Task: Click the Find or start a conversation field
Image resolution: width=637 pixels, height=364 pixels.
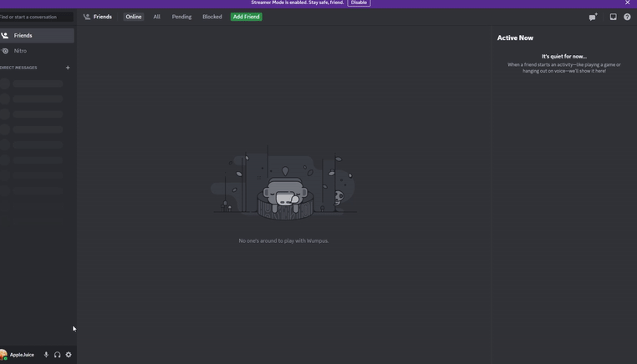Action: click(x=36, y=17)
